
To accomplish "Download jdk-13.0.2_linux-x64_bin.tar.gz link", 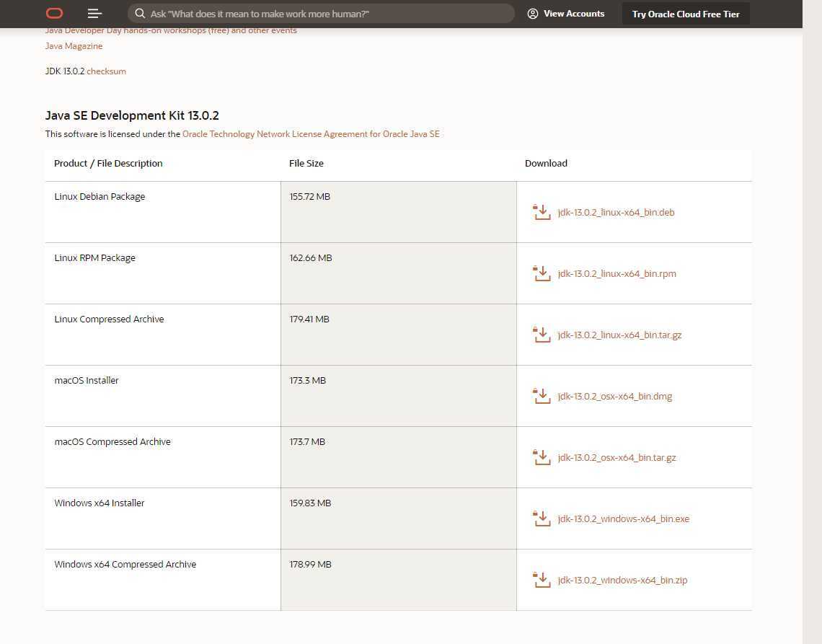I will pyautogui.click(x=619, y=335).
